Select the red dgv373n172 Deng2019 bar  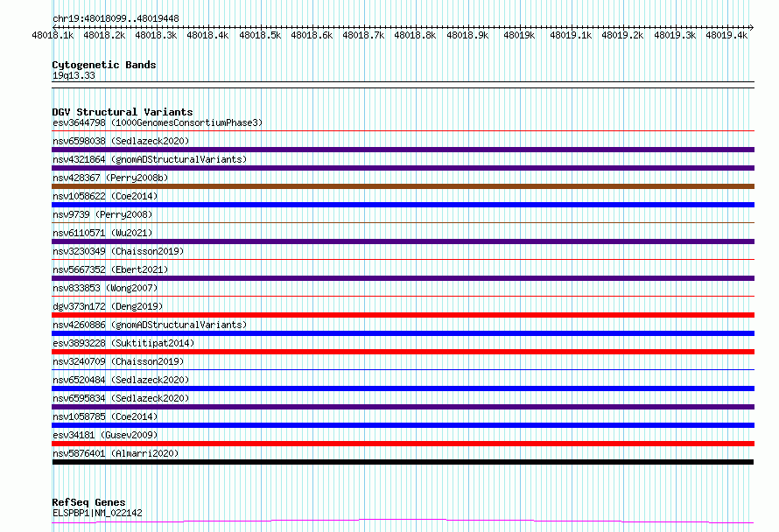tap(403, 315)
